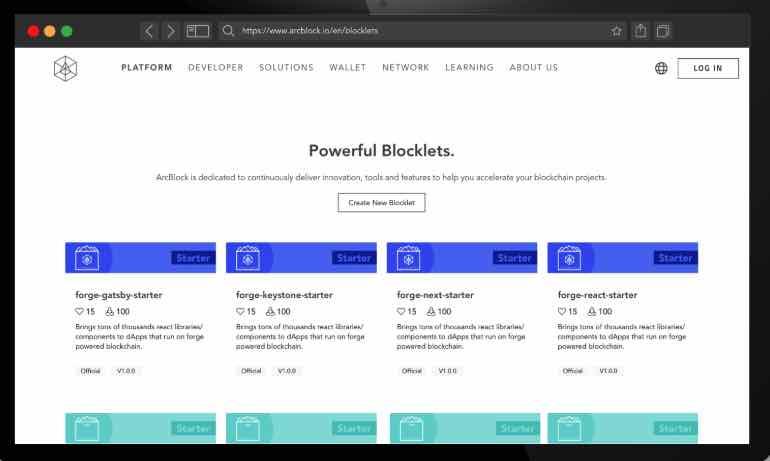Go back with browser back arrow

149,31
